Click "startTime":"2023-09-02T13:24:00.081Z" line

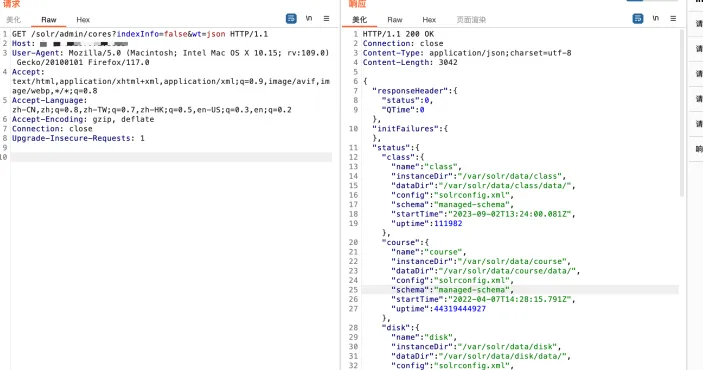point(483,214)
